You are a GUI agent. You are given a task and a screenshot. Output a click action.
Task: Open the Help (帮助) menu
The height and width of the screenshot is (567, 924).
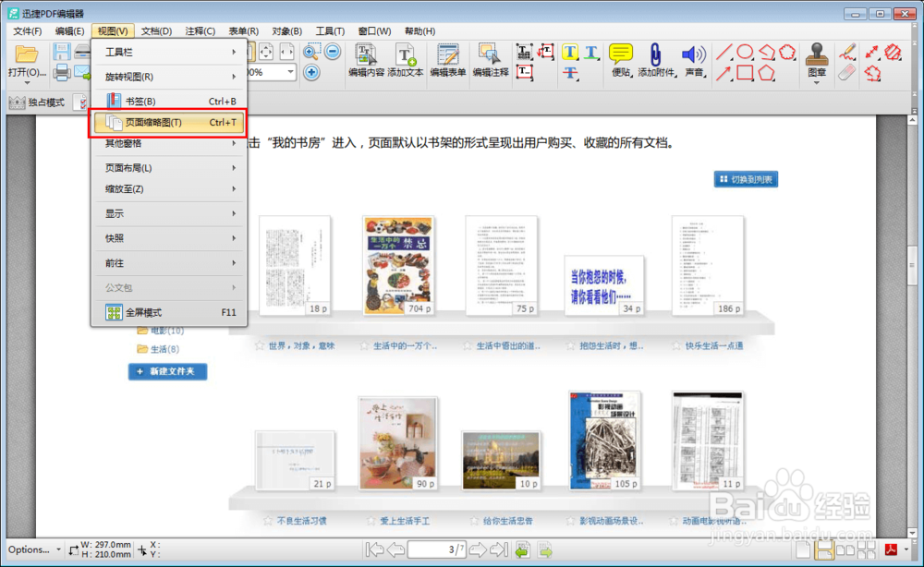(419, 31)
